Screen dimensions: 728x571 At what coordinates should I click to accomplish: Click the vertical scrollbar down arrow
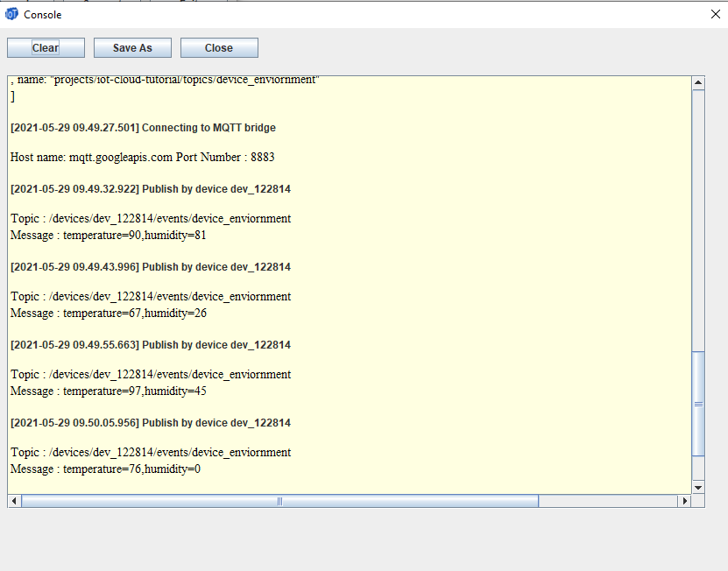698,488
